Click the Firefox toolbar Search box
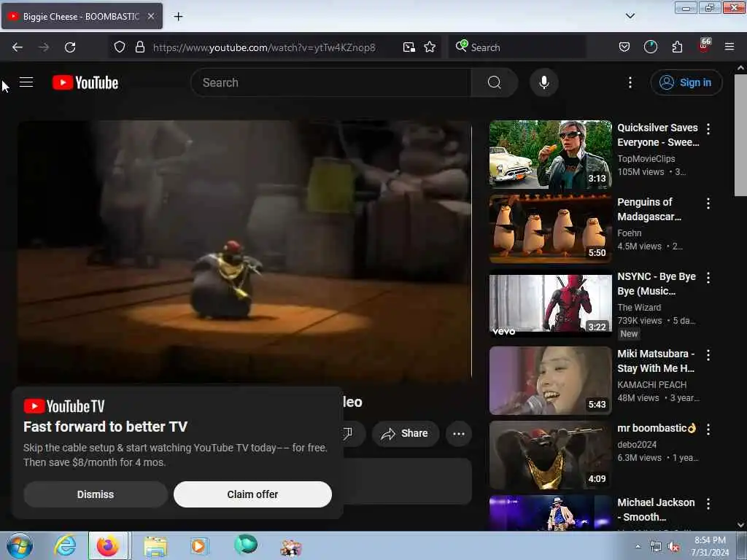Viewport: 747px width, 560px height. pyautogui.click(x=516, y=47)
